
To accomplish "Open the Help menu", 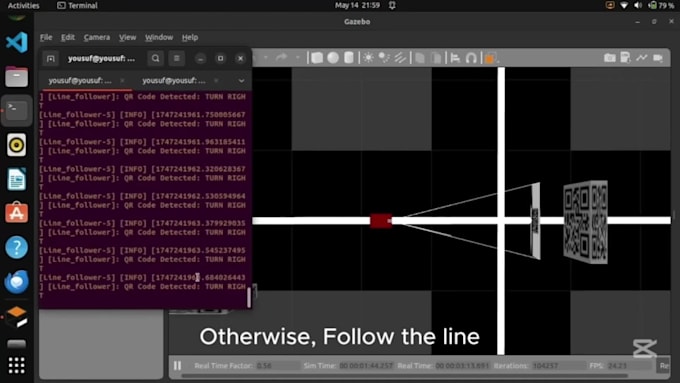I will (190, 37).
